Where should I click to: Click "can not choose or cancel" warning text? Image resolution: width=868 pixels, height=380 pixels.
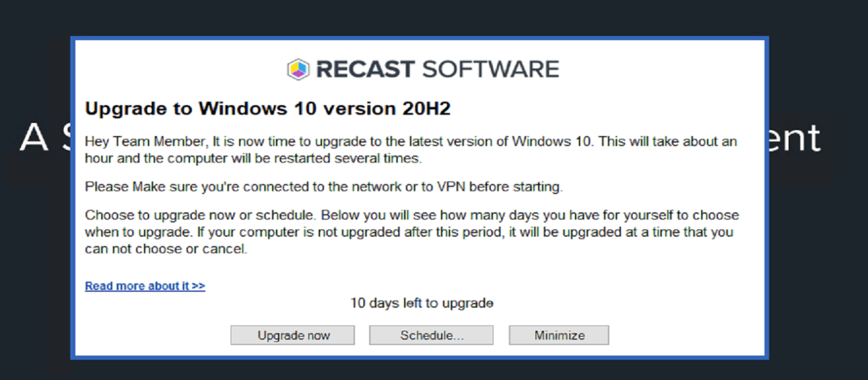(x=166, y=249)
